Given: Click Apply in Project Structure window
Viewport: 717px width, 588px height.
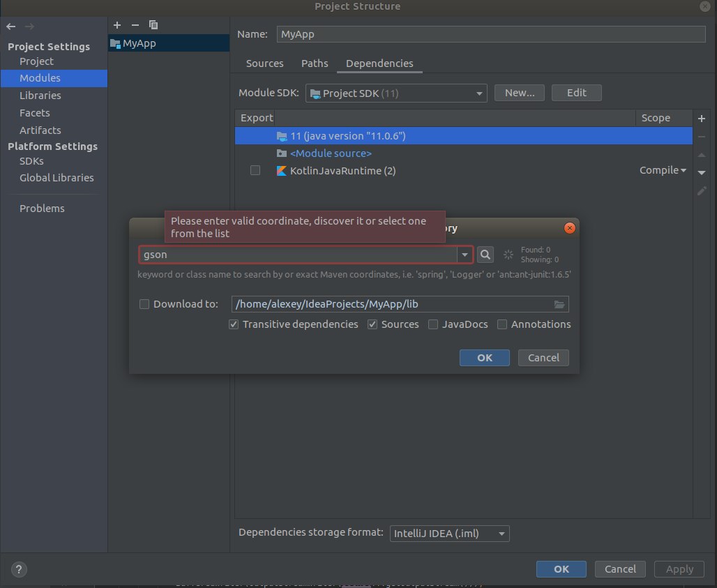Looking at the screenshot, I should click(x=679, y=569).
